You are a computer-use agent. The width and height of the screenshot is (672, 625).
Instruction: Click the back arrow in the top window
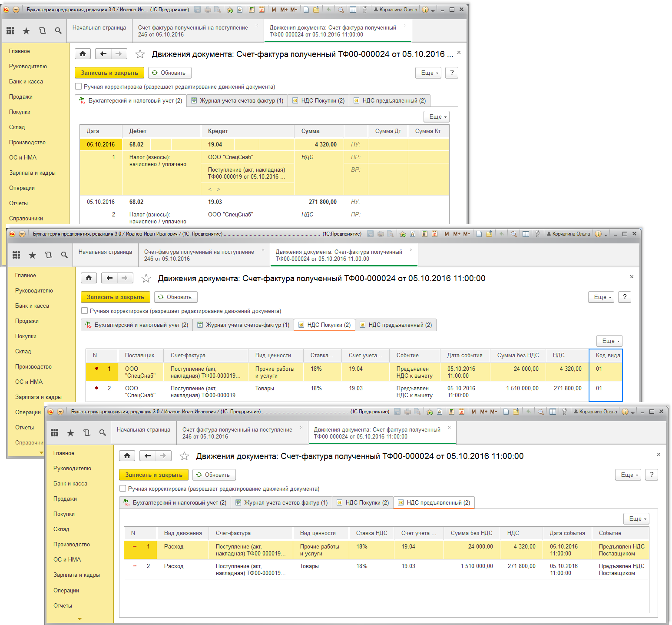[x=103, y=54]
